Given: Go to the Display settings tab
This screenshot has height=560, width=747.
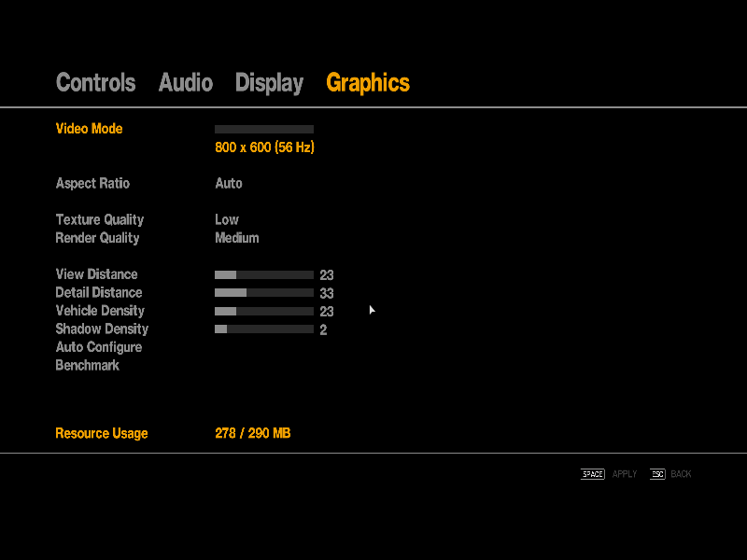Looking at the screenshot, I should (269, 83).
